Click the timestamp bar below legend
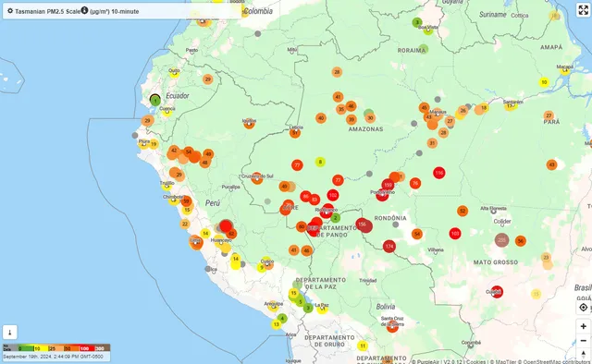592x364 pixels. click(x=56, y=357)
